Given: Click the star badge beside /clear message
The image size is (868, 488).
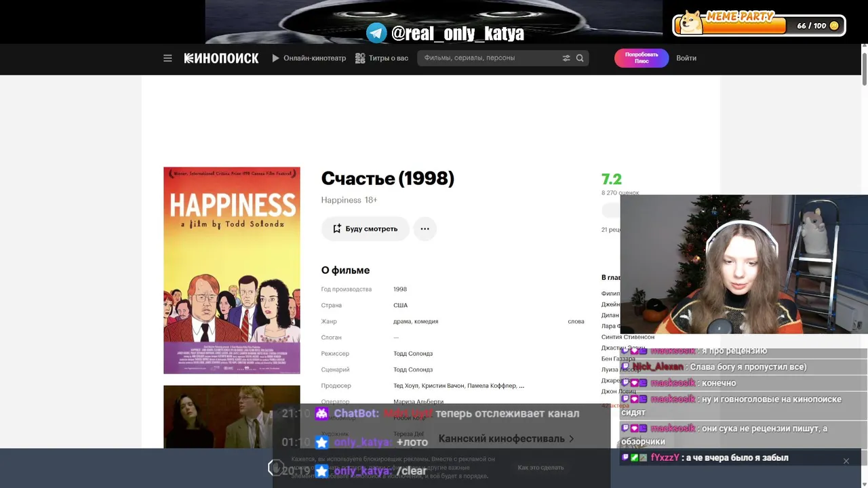Looking at the screenshot, I should [321, 471].
